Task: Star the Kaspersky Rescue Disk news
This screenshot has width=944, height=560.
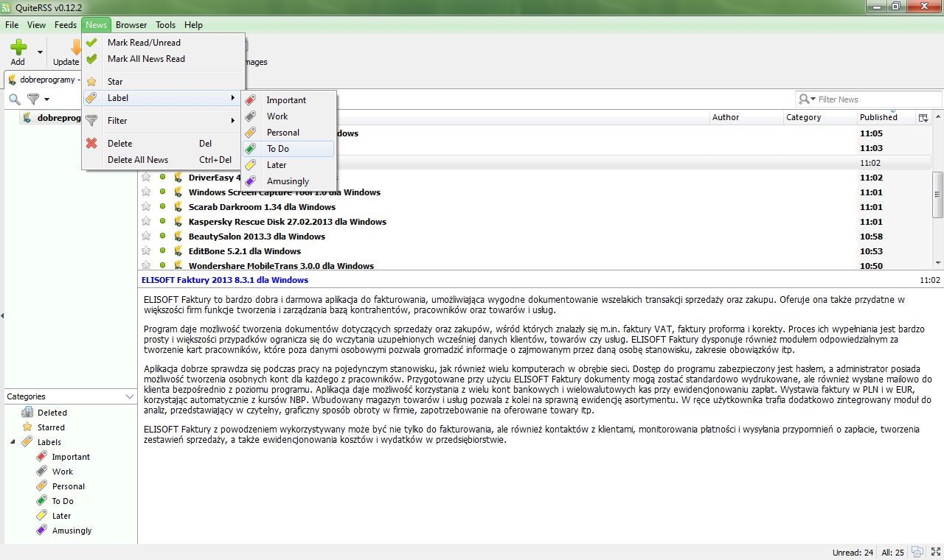Action: click(146, 222)
